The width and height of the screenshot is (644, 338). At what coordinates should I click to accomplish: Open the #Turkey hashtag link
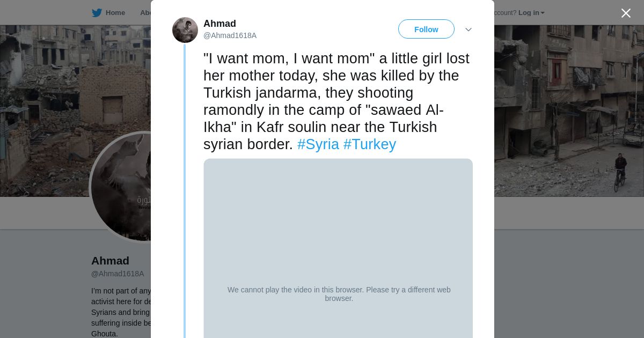[x=370, y=144]
